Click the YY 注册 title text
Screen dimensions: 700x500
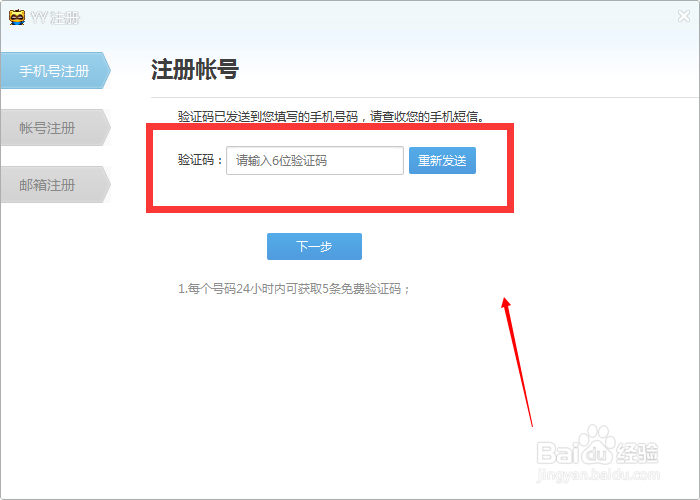point(55,18)
